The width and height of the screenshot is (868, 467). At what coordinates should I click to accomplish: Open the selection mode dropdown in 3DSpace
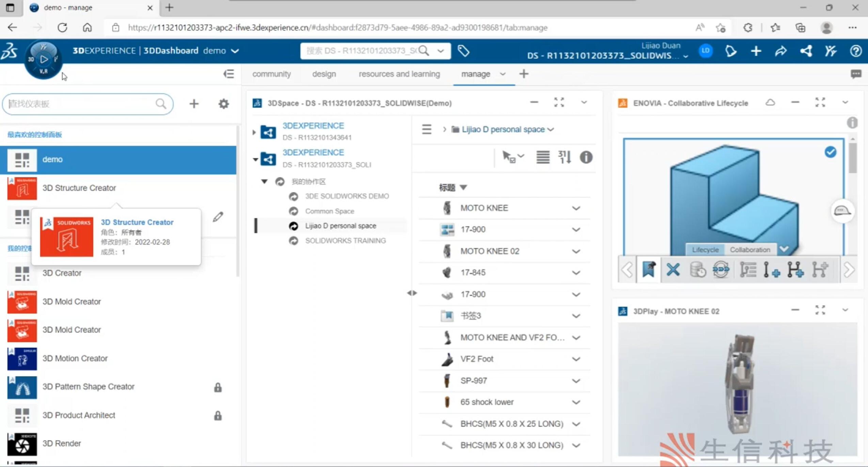pyautogui.click(x=513, y=157)
